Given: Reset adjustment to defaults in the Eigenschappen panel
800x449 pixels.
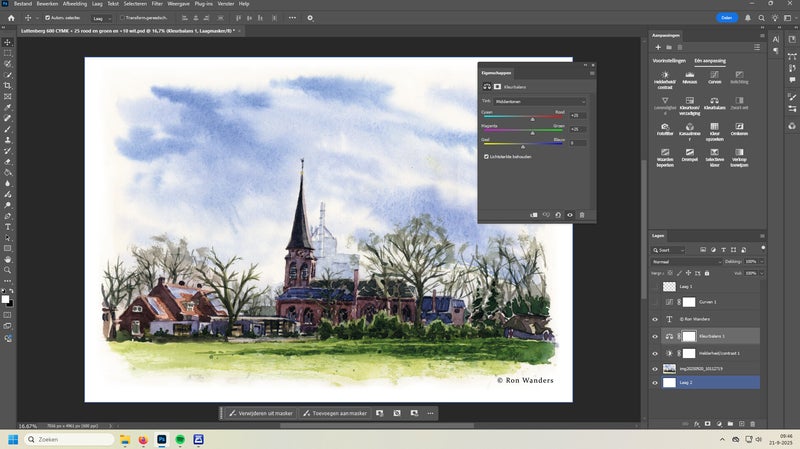Looking at the screenshot, I should (558, 214).
